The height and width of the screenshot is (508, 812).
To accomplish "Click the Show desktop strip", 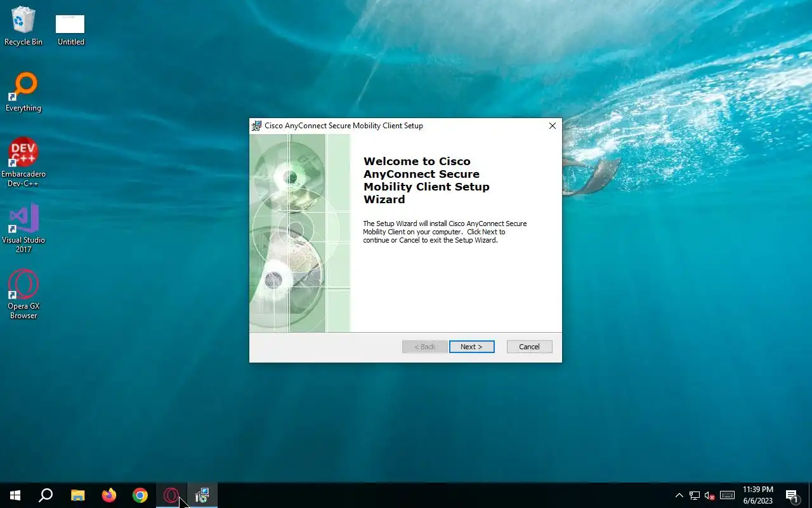I will click(809, 495).
